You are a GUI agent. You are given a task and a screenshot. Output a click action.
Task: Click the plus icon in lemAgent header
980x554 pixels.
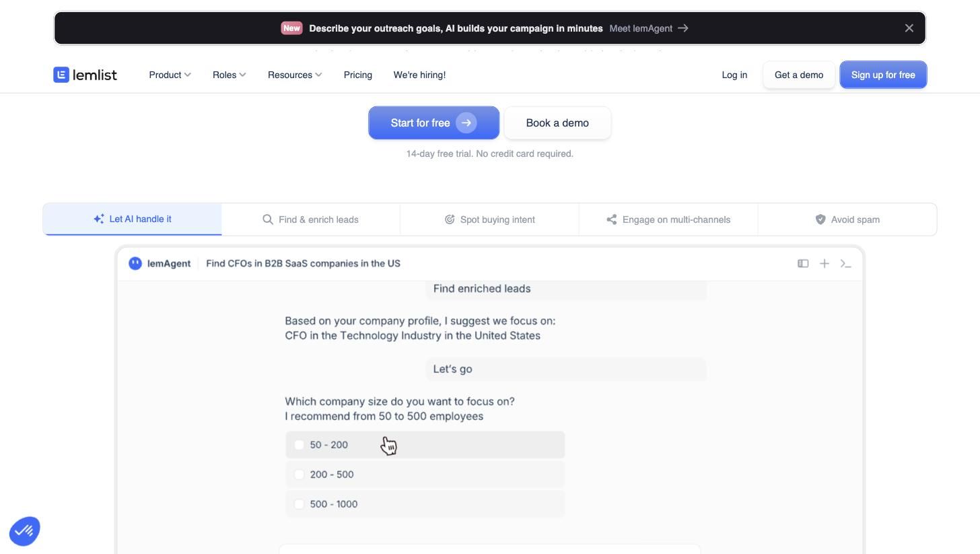825,263
